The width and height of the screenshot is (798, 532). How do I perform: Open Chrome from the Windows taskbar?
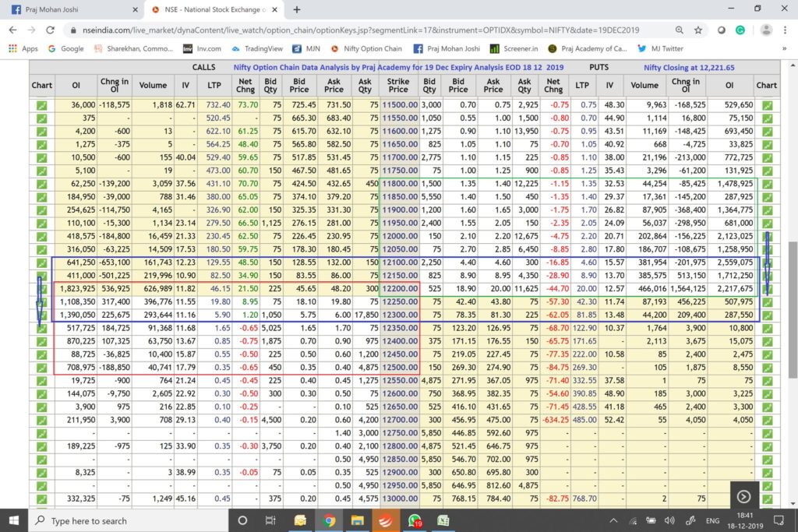[x=329, y=520]
